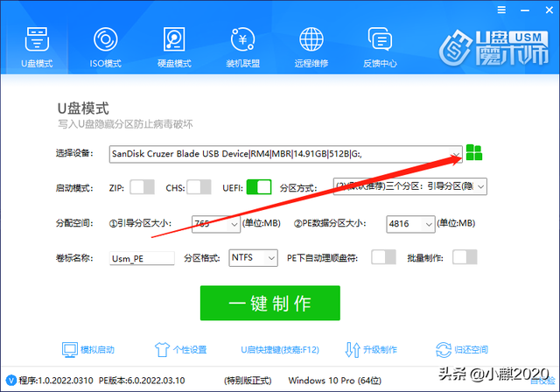Open 装机联盟 yen icon
This screenshot has height=392, width=560.
pos(242,39)
